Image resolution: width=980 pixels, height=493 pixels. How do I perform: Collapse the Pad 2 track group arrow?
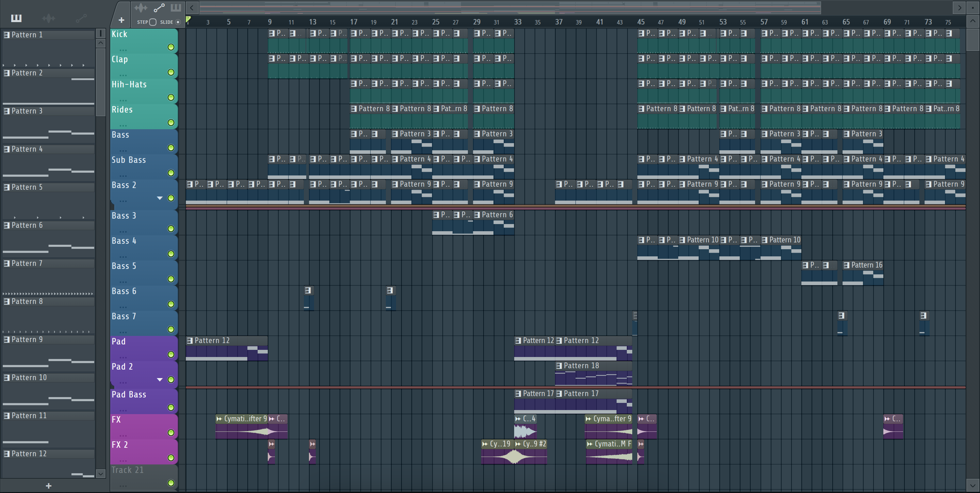coord(160,379)
